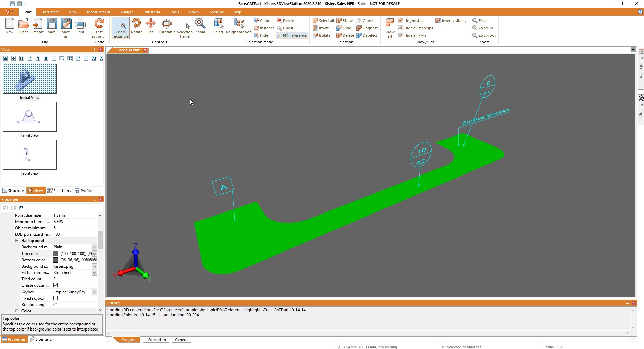
Task: Click Fit all zoom icon
Action: (480, 21)
